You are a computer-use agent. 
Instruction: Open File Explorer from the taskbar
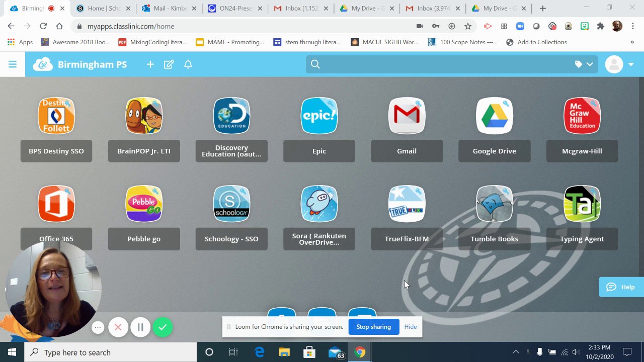click(284, 352)
